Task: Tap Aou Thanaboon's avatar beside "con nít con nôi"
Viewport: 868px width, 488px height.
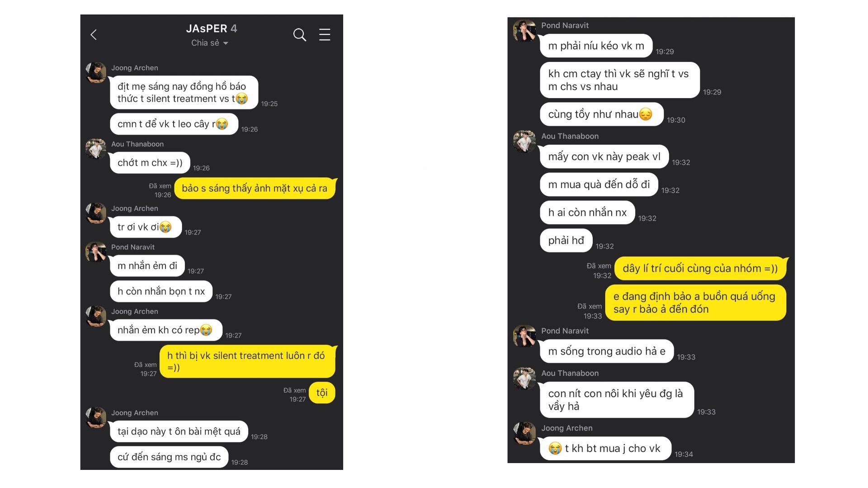Action: pyautogui.click(x=524, y=379)
